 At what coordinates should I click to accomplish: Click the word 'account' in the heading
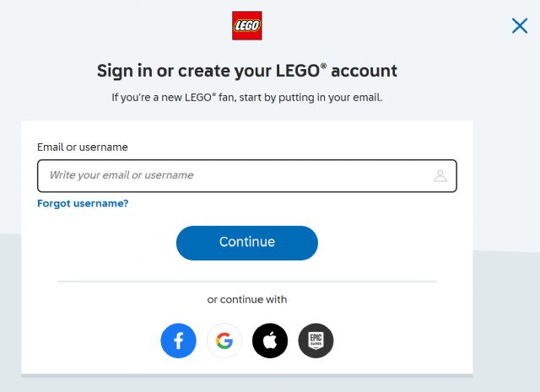pyautogui.click(x=365, y=71)
